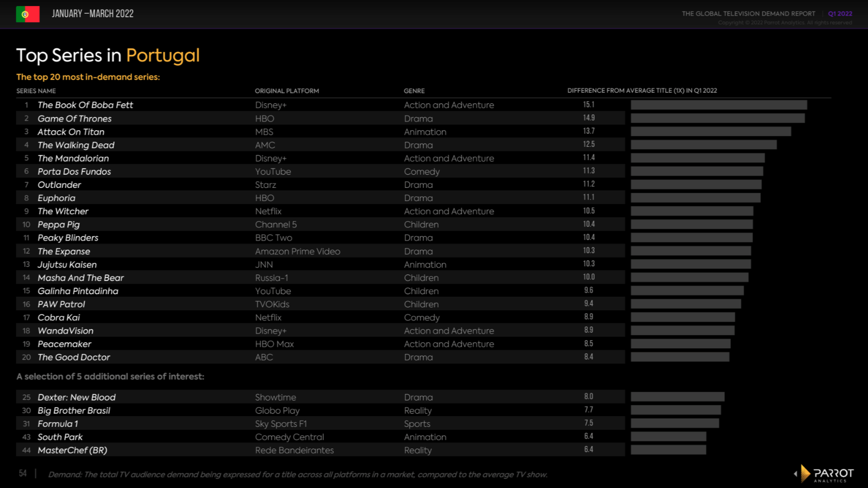Click the Portugal flag icon
Screen dimensions: 868x488
pos(28,14)
